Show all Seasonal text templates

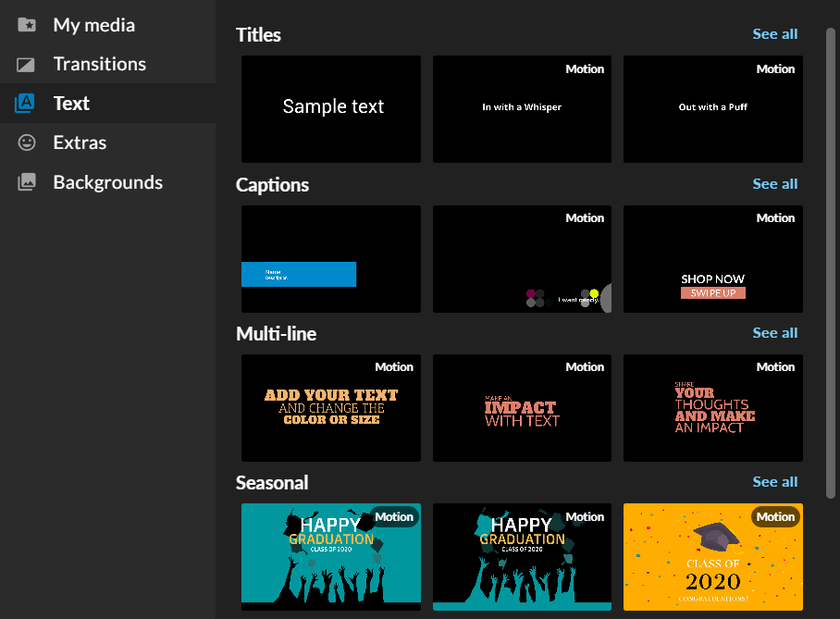[x=774, y=482]
